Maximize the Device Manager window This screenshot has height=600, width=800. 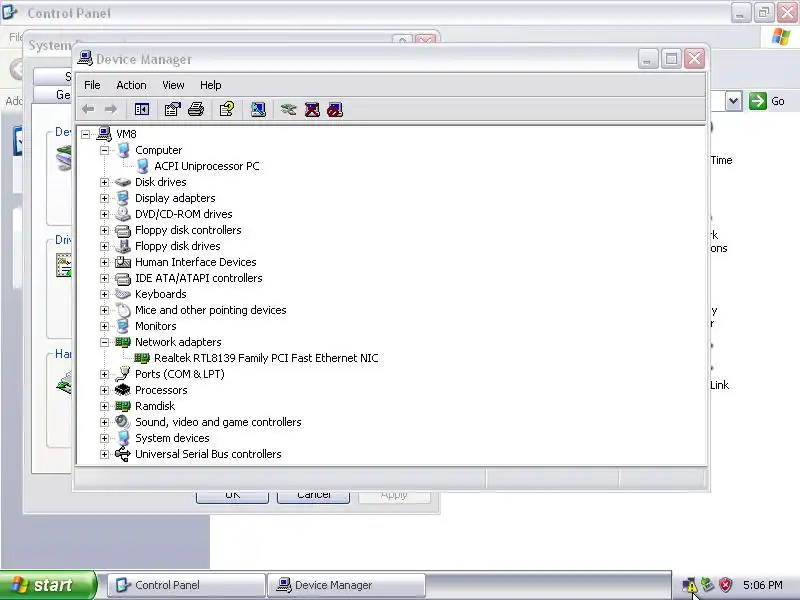671,59
